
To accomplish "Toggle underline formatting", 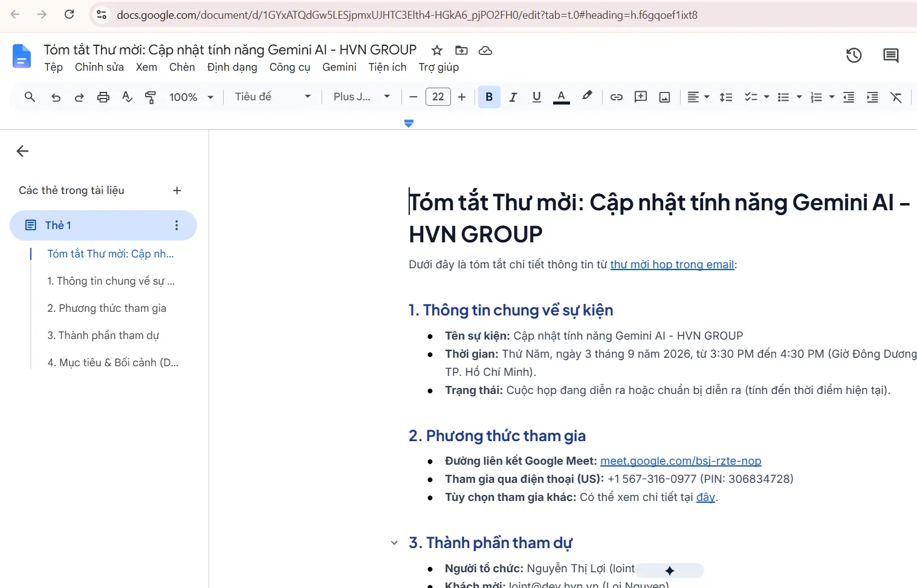I will click(x=536, y=97).
